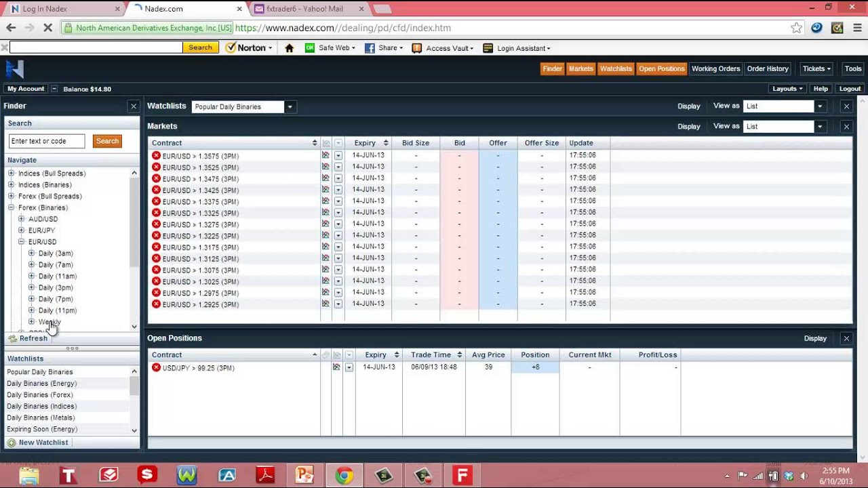Sort by the Expiry column in Markets
Image resolution: width=868 pixels, height=488 pixels.
pyautogui.click(x=368, y=143)
